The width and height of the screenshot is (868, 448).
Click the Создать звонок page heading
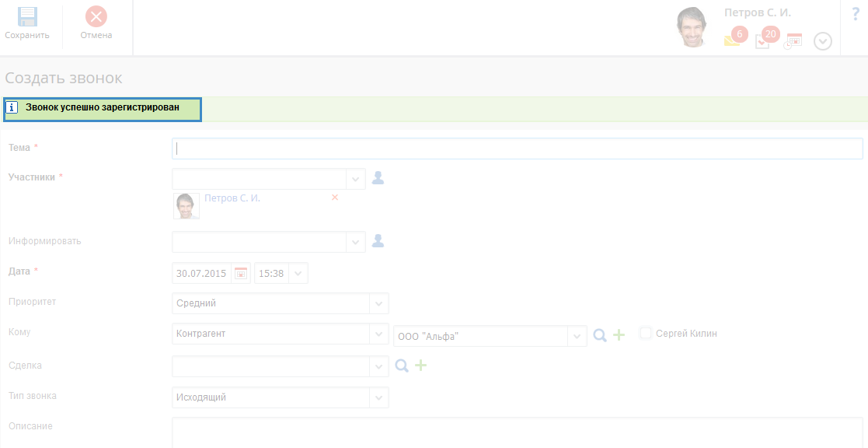click(x=64, y=78)
